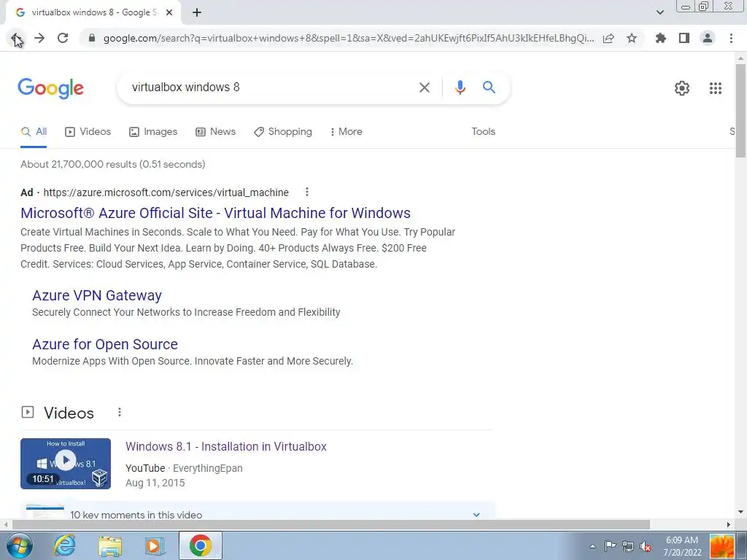Reload the Google search page
Screen dimensions: 747x560
click(63, 38)
